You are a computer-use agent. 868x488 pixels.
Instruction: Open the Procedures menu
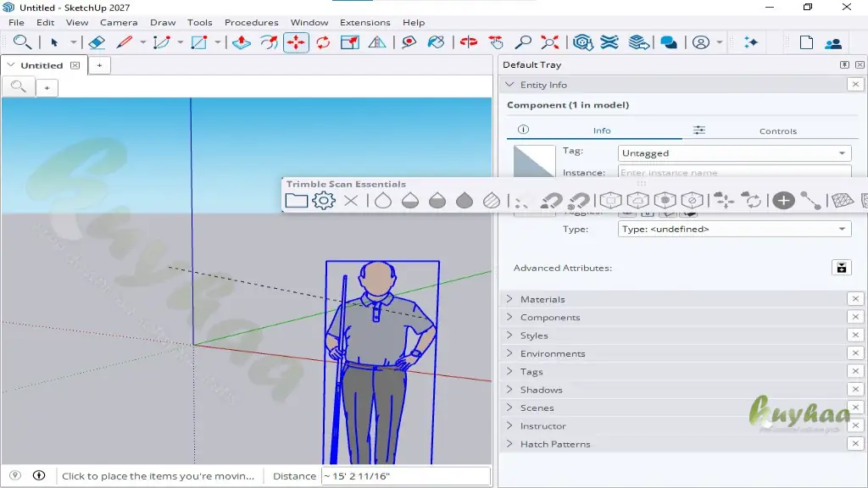tap(251, 22)
